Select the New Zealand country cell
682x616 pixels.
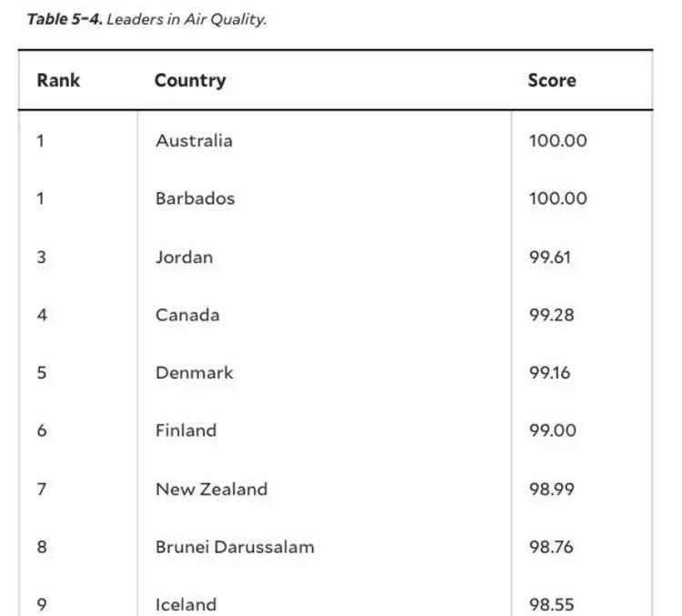coord(211,489)
